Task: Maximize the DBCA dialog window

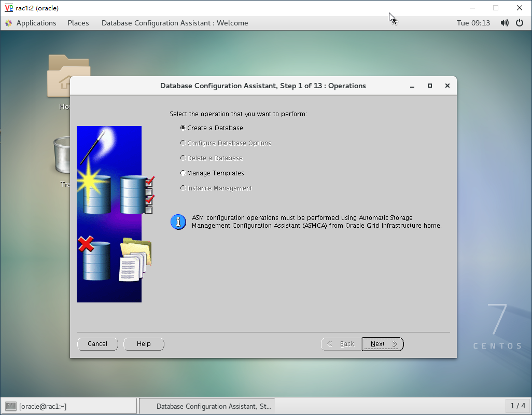Action: (429, 86)
